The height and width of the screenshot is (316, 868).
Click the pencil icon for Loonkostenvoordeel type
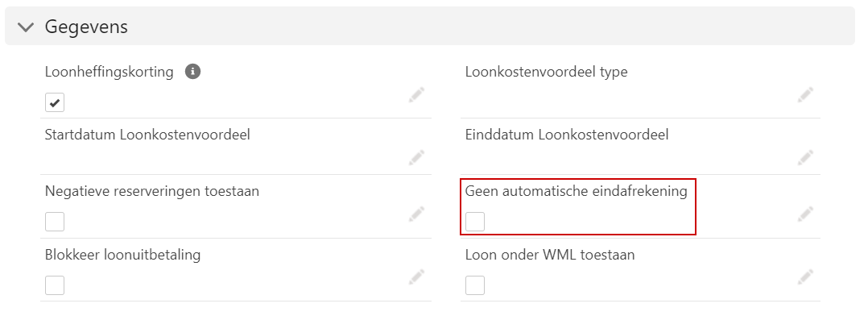coord(805,95)
